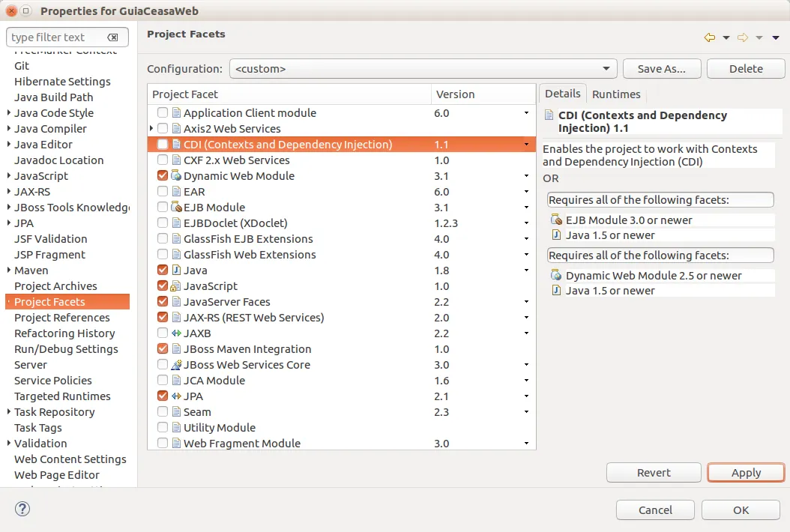Clear the filter text with the X icon

click(x=112, y=37)
